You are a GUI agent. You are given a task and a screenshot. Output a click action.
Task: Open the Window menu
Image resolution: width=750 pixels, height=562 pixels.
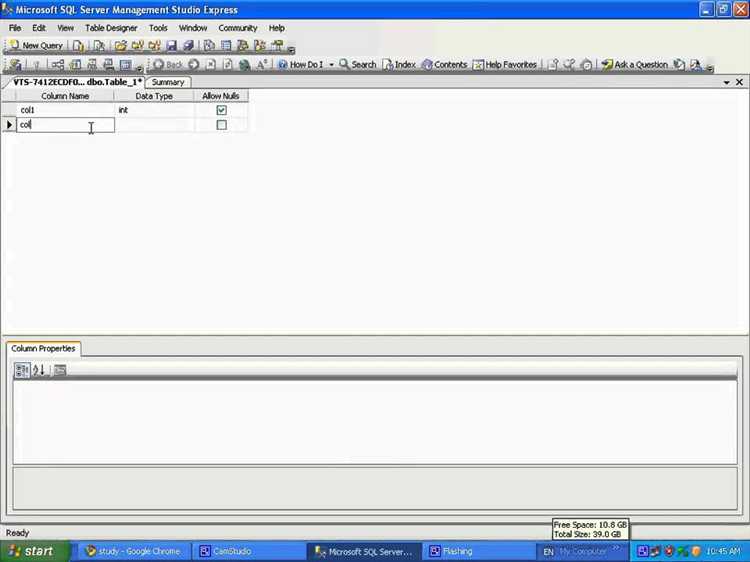click(x=193, y=28)
